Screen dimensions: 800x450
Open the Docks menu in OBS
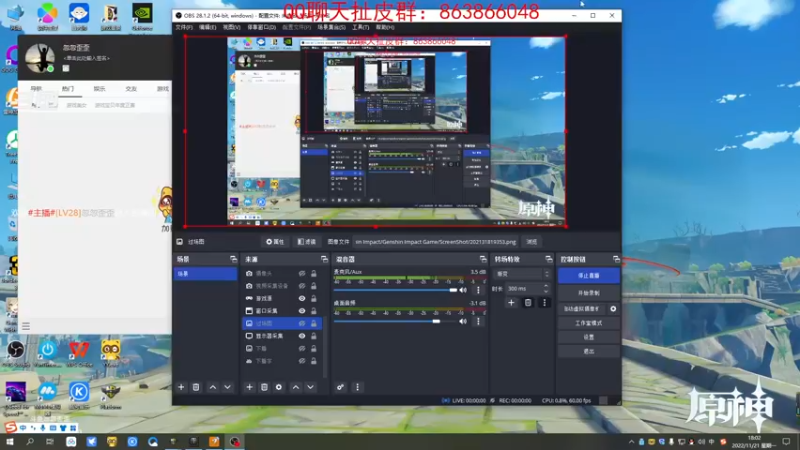(261, 27)
